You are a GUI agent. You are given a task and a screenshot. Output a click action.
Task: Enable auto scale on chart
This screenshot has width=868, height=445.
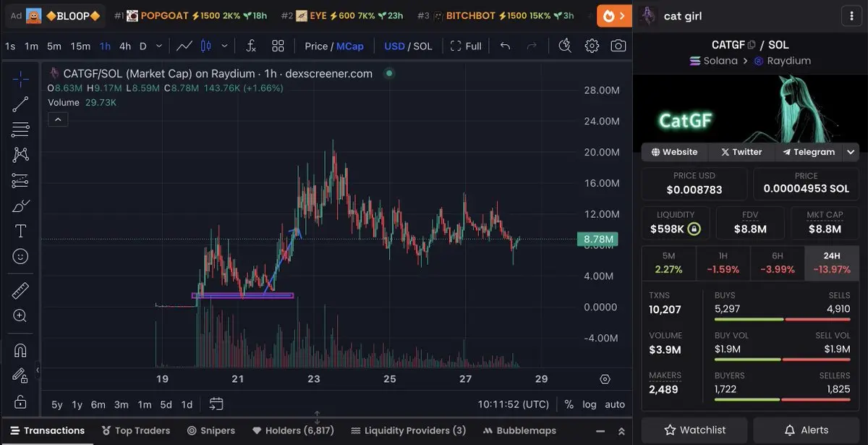[615, 404]
